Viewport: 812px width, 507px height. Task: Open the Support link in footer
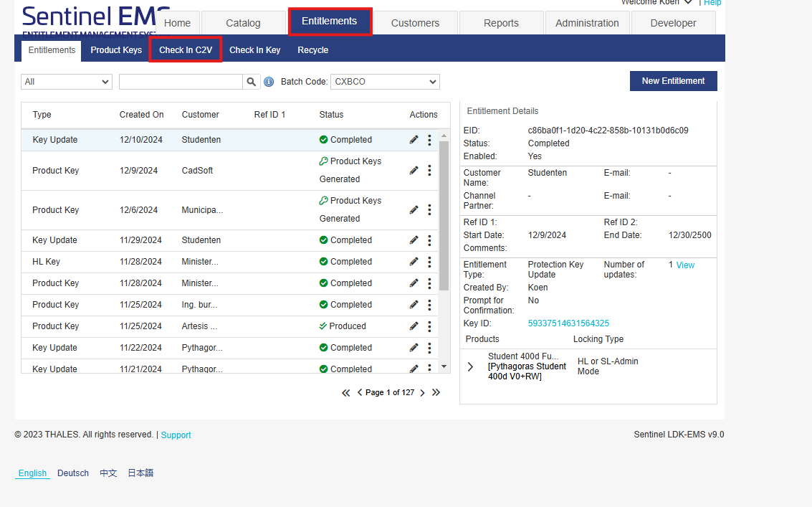176,435
